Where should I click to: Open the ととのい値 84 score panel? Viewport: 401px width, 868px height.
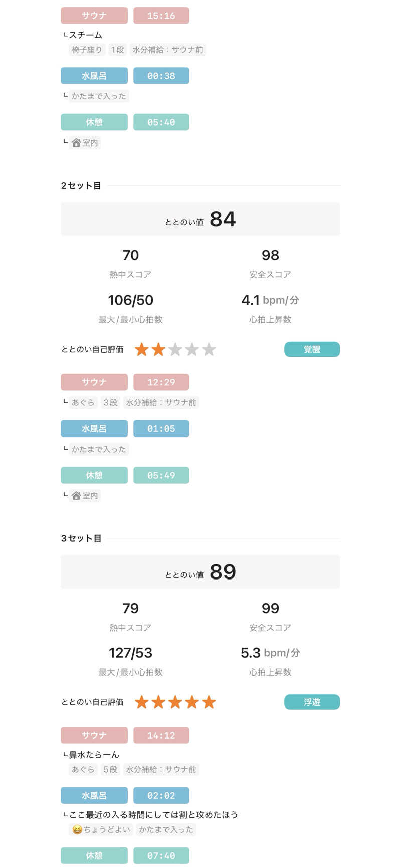(200, 219)
